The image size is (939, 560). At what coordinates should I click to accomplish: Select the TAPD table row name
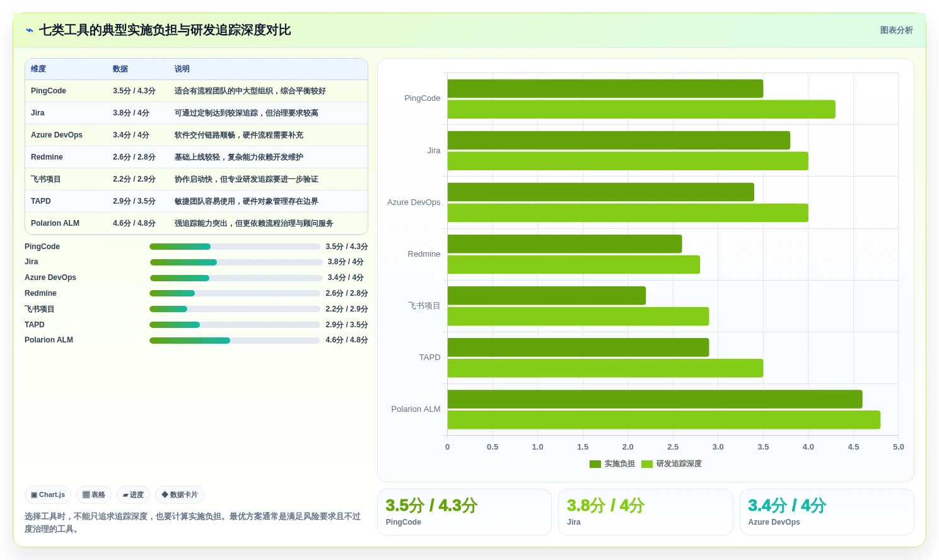pyautogui.click(x=41, y=201)
